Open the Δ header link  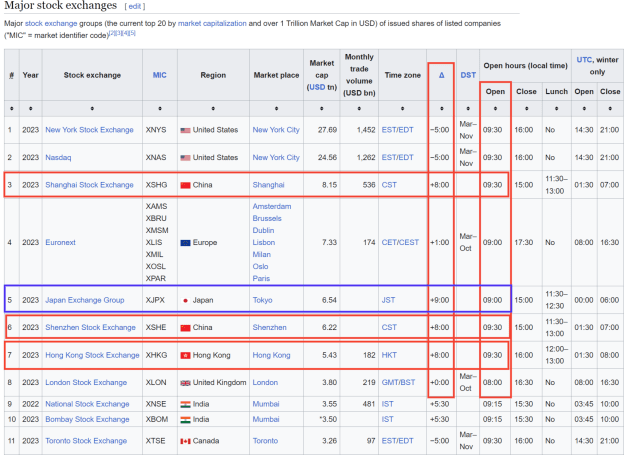tap(442, 75)
